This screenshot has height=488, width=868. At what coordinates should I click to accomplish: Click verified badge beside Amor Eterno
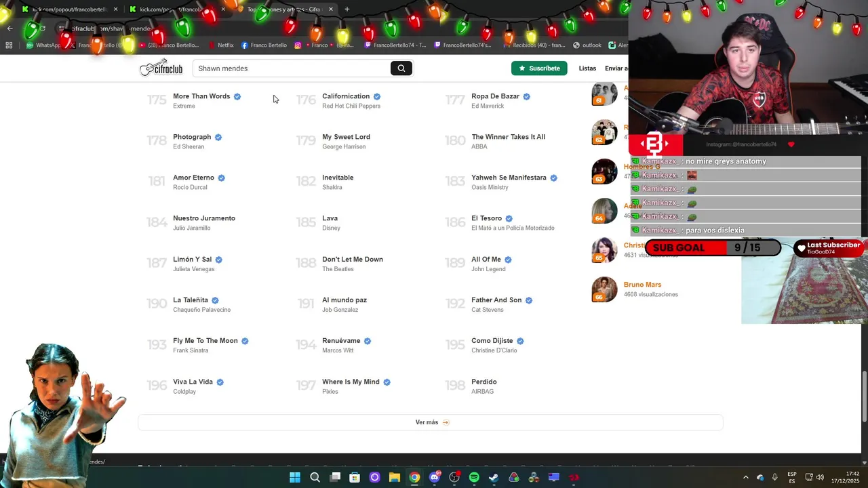tap(221, 178)
